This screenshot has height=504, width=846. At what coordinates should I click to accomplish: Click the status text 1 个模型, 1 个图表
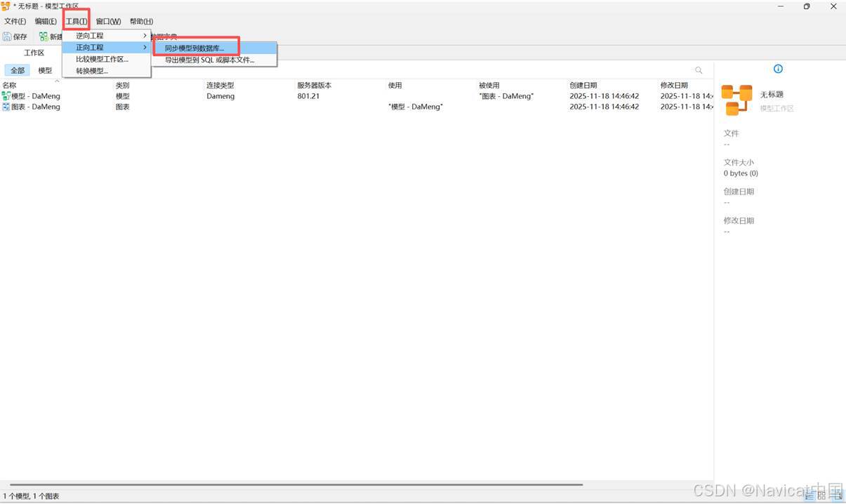pos(31,496)
